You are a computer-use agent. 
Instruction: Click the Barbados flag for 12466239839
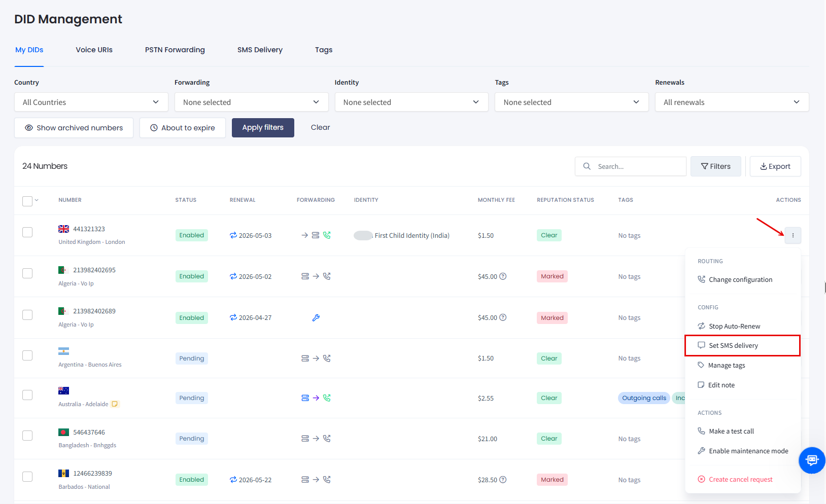click(x=63, y=474)
